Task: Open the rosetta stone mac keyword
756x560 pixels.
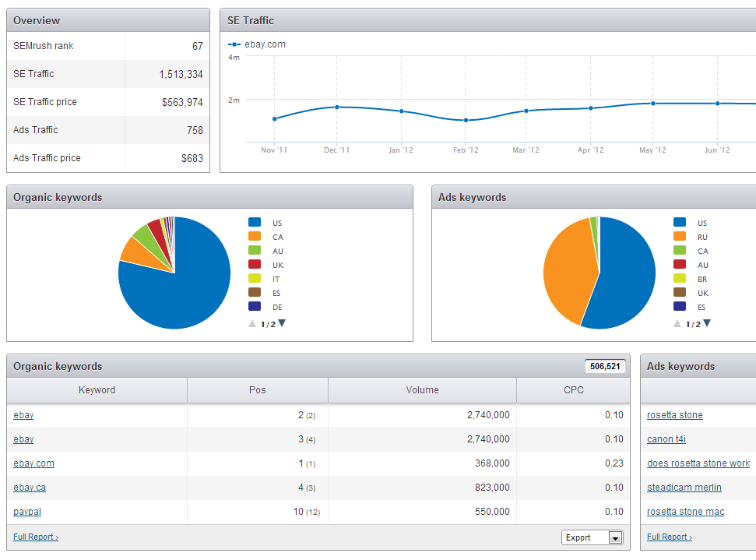Action: click(686, 511)
